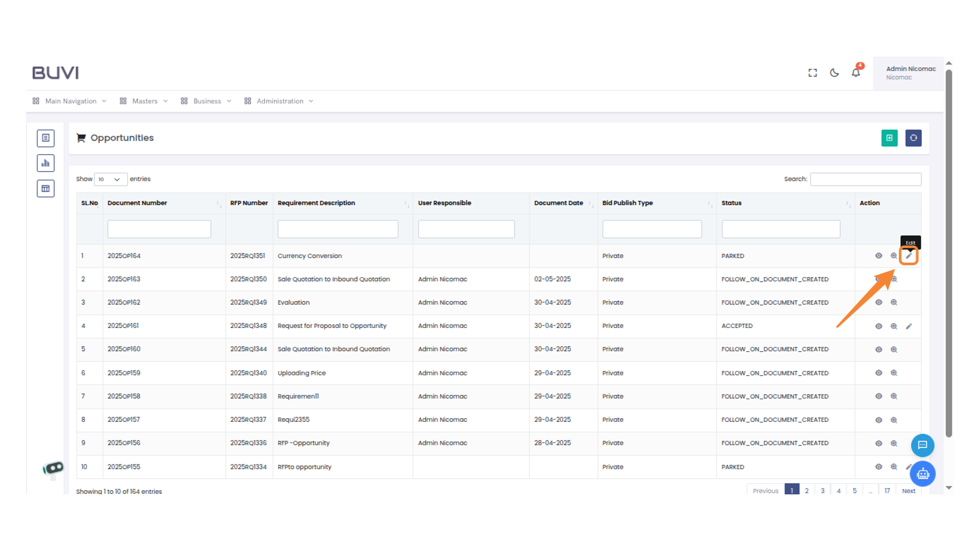View 2025OP161 using eye icon
Image resolution: width=980 pixels, height=551 pixels.
pyautogui.click(x=878, y=326)
